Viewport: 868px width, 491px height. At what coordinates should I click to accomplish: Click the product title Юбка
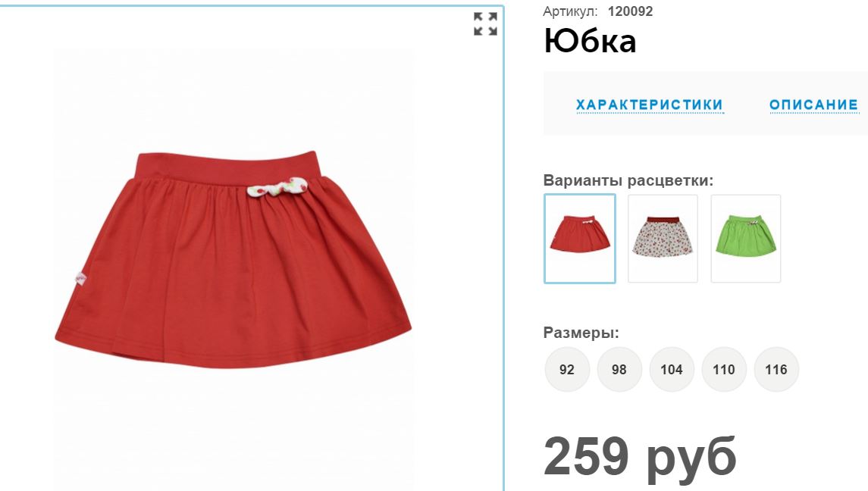(x=590, y=41)
